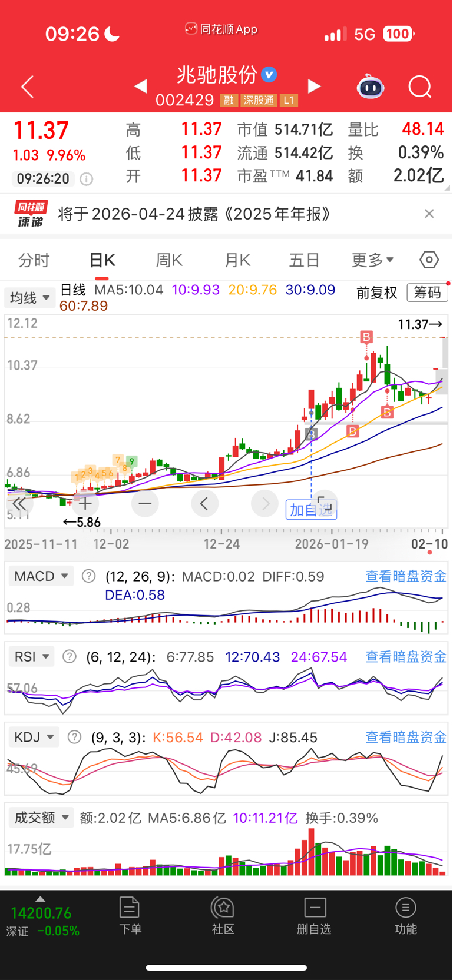Viewport: 453px width, 980px height.
Task: Open help for MACD indicator
Action: tap(88, 576)
